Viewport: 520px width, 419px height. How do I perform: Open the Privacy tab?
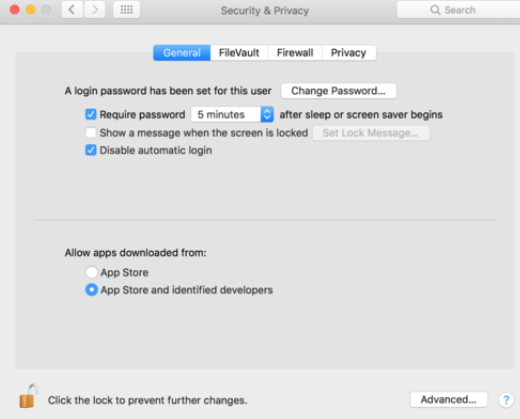[x=349, y=53]
